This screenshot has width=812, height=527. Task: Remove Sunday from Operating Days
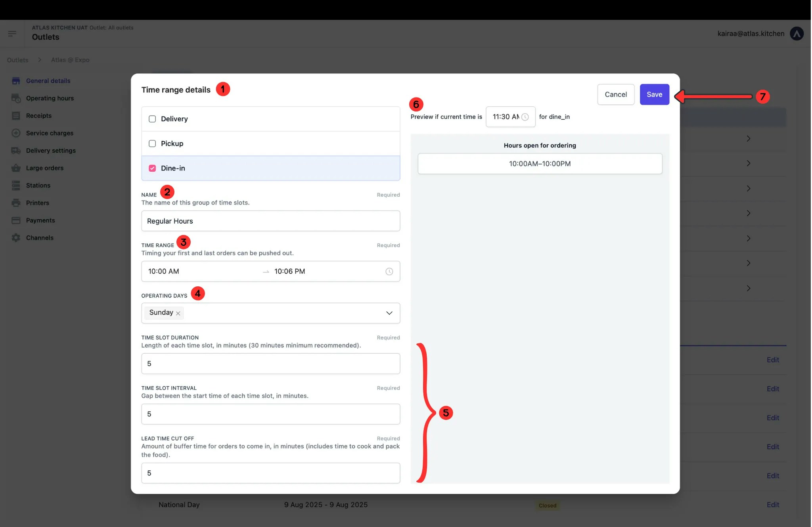pyautogui.click(x=178, y=313)
